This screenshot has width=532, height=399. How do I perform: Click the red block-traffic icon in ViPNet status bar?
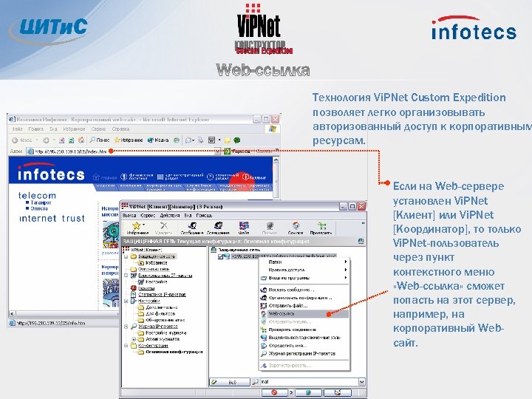(x=274, y=392)
